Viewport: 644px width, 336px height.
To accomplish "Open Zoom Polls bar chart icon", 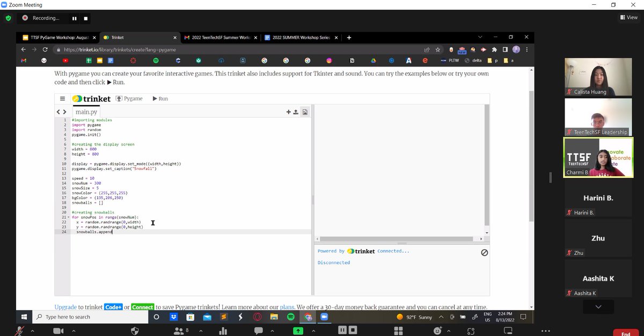I will tap(223, 331).
